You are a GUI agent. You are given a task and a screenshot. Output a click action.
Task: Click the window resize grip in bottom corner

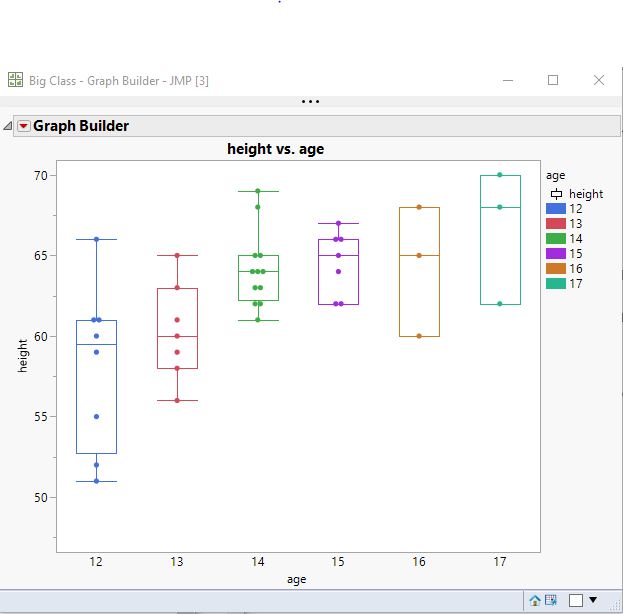tap(616, 606)
